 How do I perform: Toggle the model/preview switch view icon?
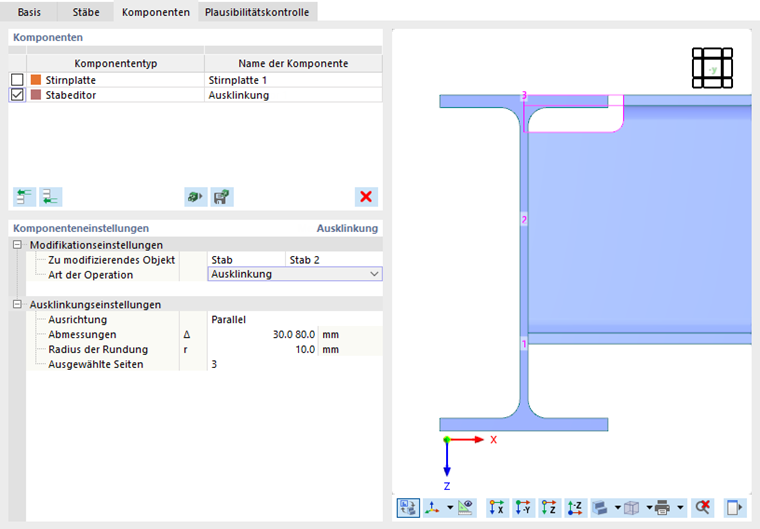[408, 508]
